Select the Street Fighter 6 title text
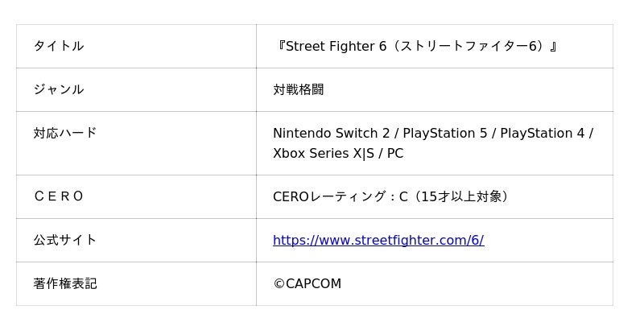The image size is (644, 330). pyautogui.click(x=331, y=46)
